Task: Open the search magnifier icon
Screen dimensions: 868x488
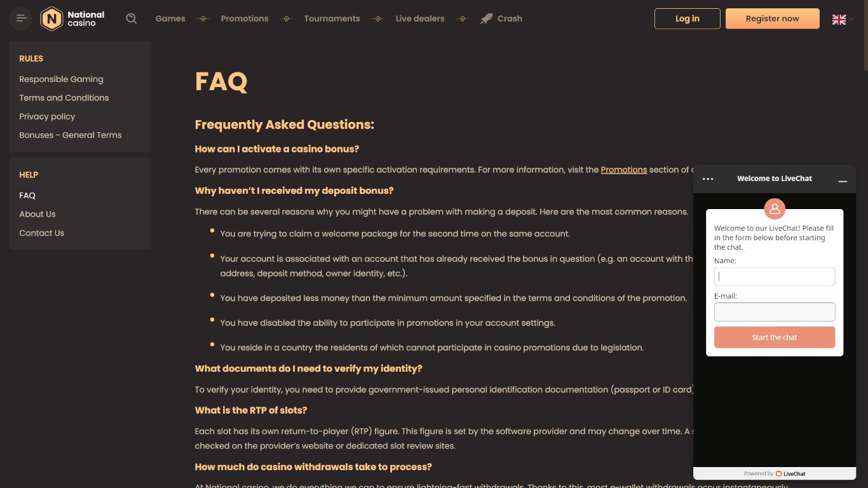Action: 132,18
